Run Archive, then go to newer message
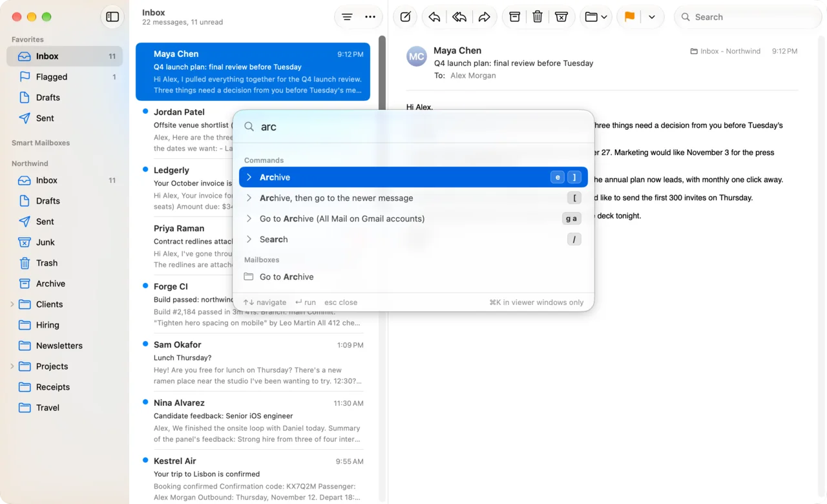This screenshot has height=504, width=827. pyautogui.click(x=413, y=198)
